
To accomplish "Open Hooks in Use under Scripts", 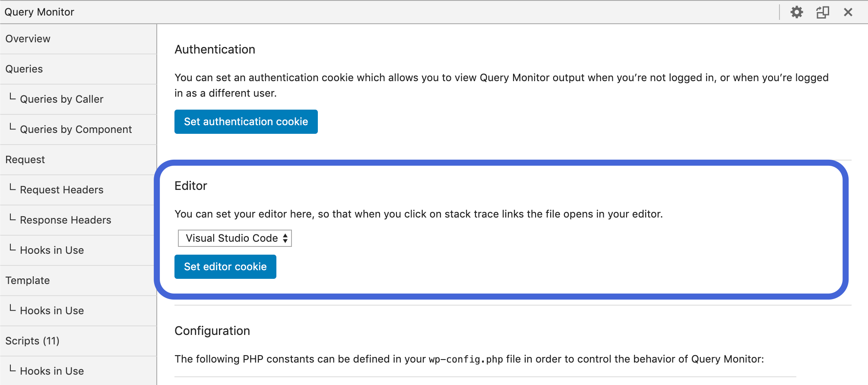I will (52, 371).
